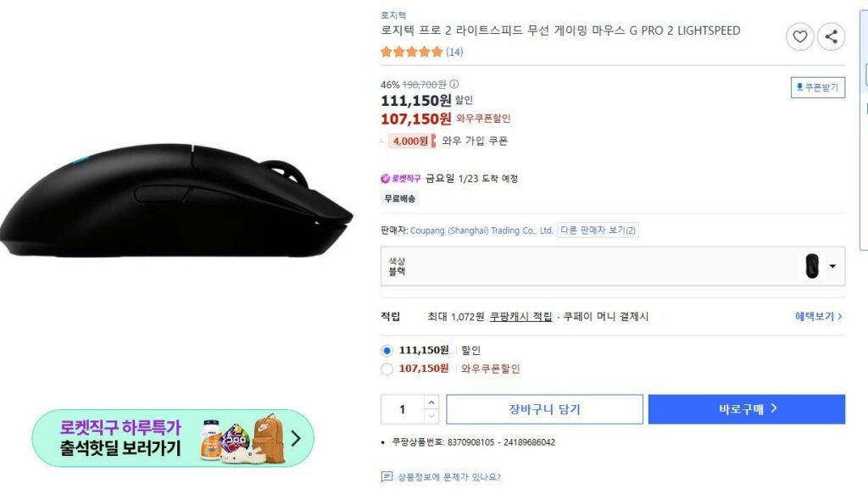Click the quantity input field showing 1
The width and height of the screenshot is (868, 494).
pos(403,408)
